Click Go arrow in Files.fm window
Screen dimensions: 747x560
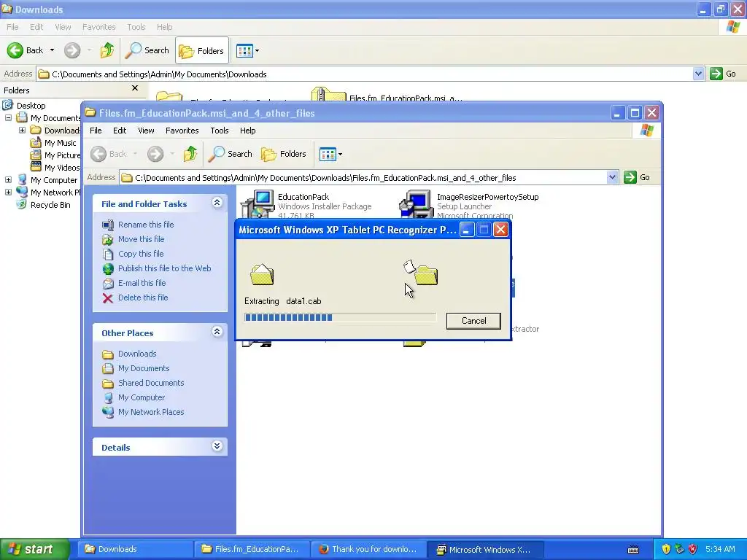(630, 177)
